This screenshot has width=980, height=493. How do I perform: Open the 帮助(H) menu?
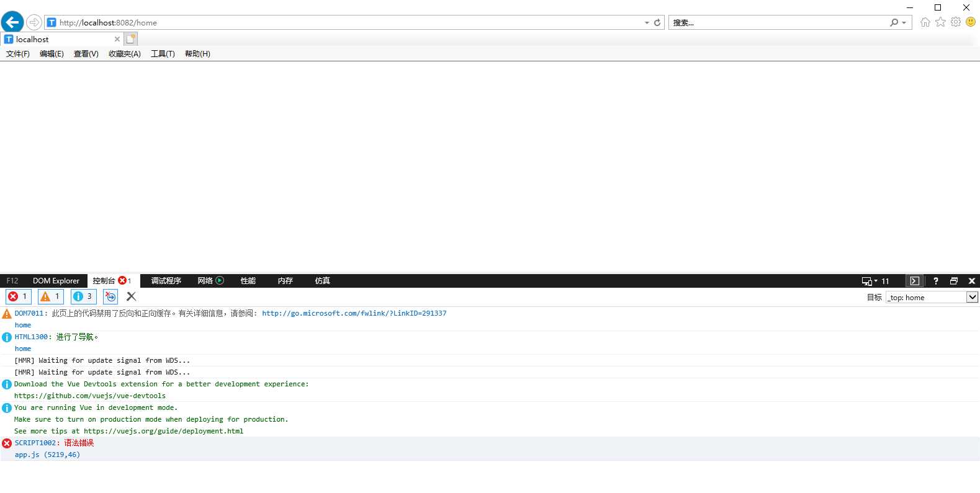click(x=197, y=54)
